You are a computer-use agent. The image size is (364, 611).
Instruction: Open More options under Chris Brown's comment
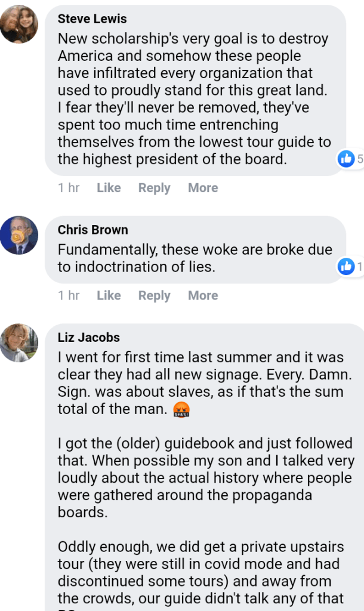[203, 295]
